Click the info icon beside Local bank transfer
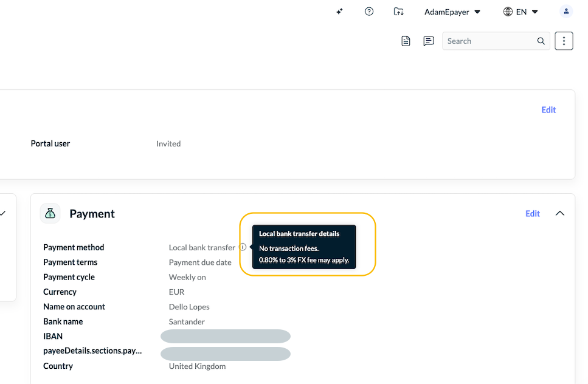 (x=243, y=247)
